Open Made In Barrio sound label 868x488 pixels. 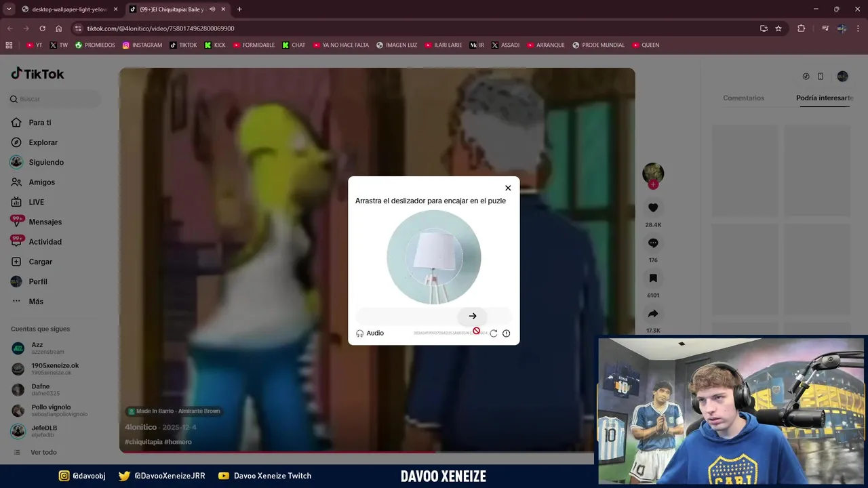click(x=174, y=411)
